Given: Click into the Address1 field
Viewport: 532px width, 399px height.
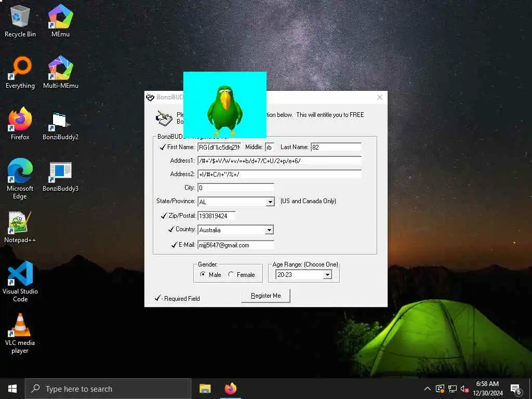Looking at the screenshot, I should [x=280, y=161].
